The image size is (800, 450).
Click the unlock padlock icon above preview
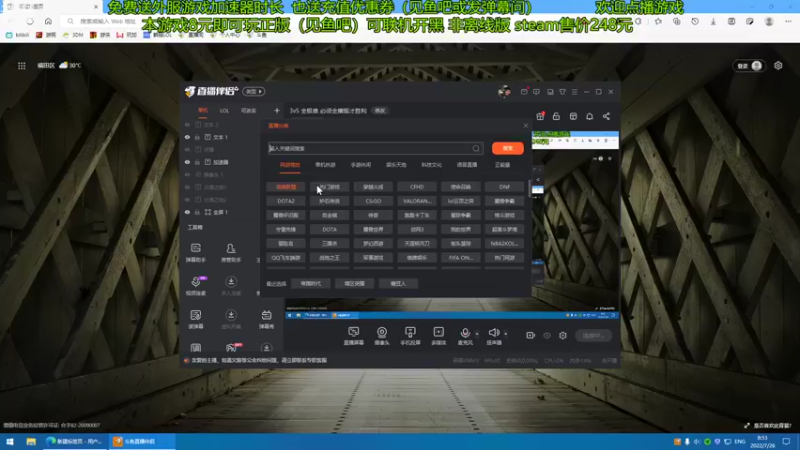pos(556,116)
